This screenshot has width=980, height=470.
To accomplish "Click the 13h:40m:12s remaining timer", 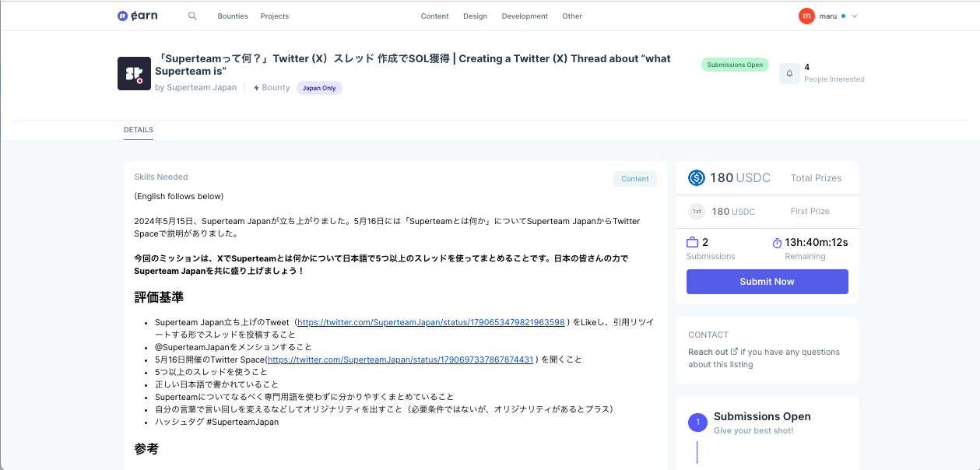I will point(817,242).
